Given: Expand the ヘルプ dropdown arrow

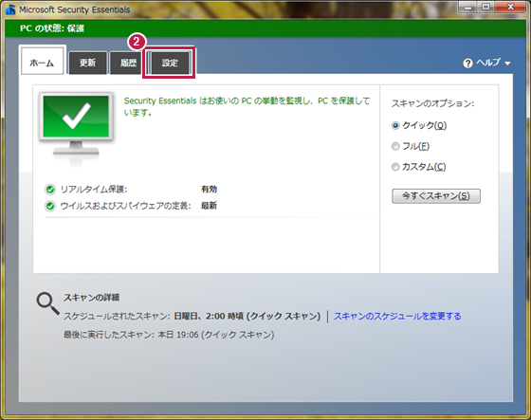Looking at the screenshot, I should point(507,64).
